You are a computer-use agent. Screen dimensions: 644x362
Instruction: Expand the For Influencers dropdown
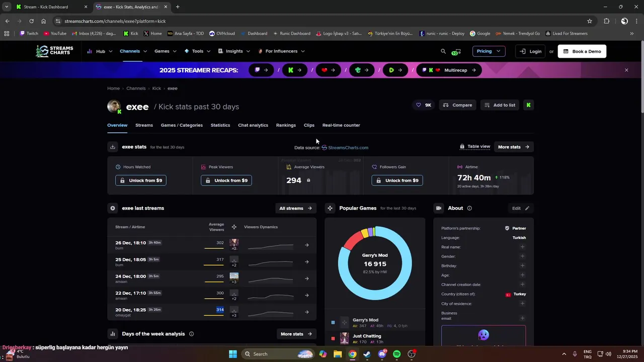(281, 51)
